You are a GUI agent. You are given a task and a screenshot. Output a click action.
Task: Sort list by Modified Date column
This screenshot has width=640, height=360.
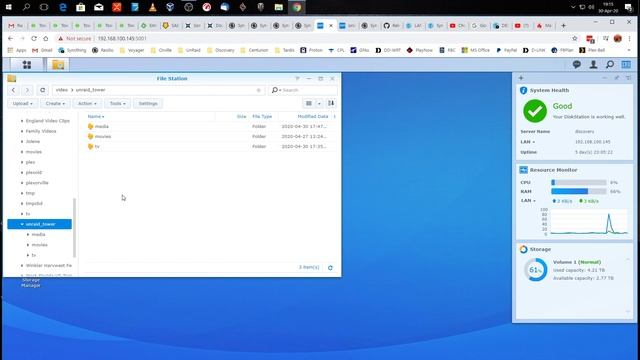click(313, 116)
